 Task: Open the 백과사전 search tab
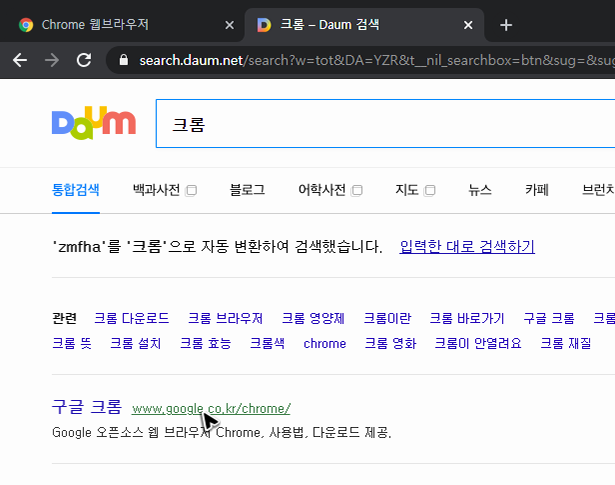156,190
